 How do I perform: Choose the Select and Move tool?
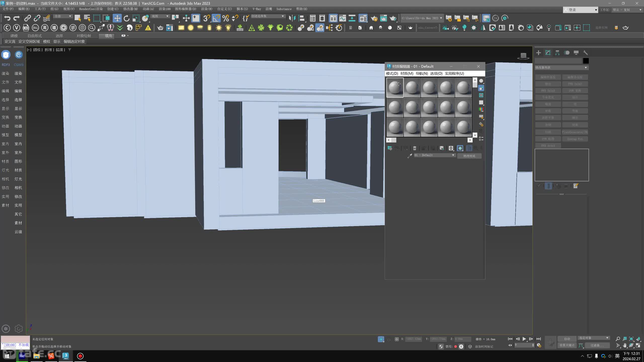click(117, 18)
